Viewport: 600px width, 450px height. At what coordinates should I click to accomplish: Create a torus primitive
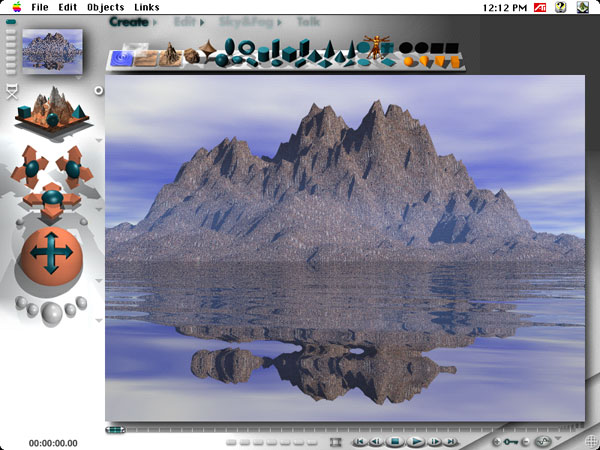(x=246, y=47)
